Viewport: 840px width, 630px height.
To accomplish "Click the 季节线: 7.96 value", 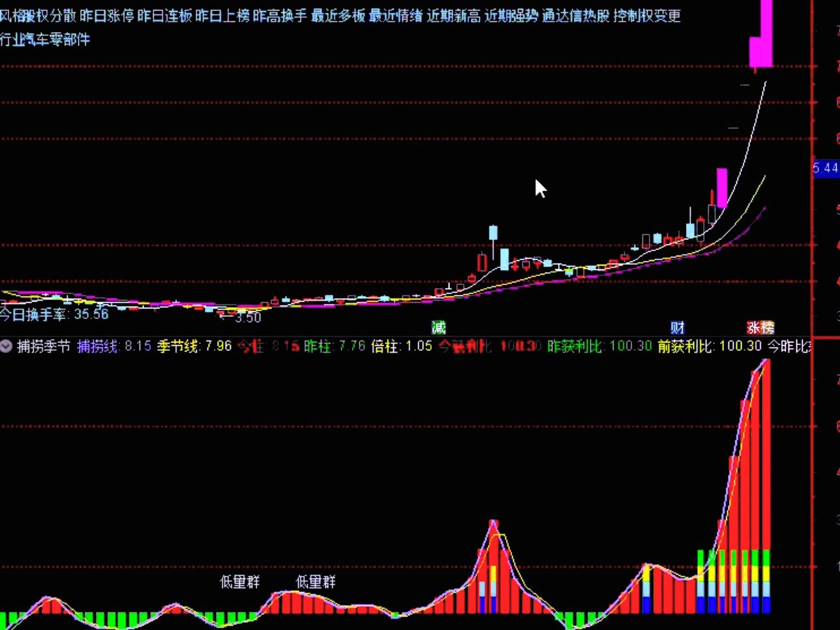I will click(194, 346).
